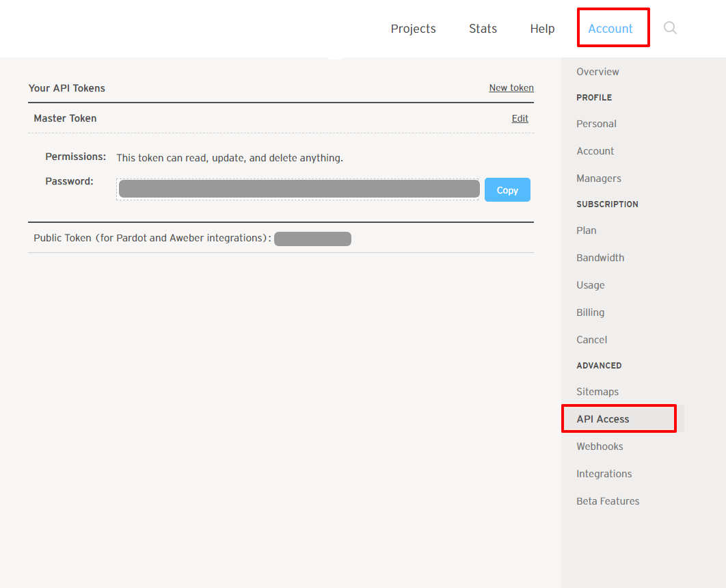Open Personal profile settings

coord(596,124)
